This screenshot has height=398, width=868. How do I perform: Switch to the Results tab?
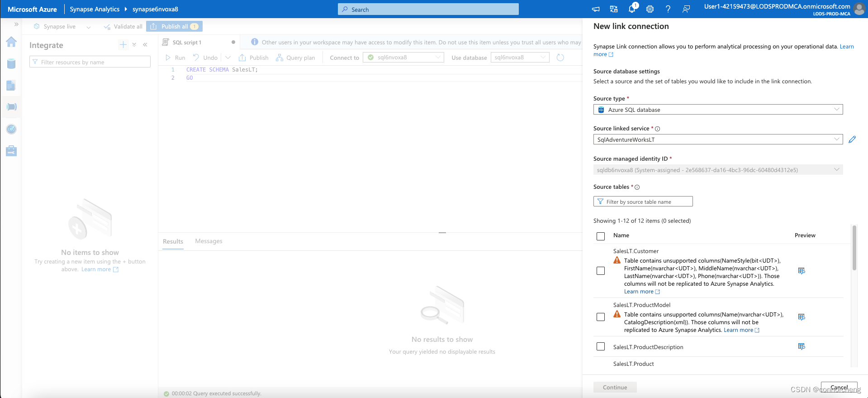click(173, 241)
